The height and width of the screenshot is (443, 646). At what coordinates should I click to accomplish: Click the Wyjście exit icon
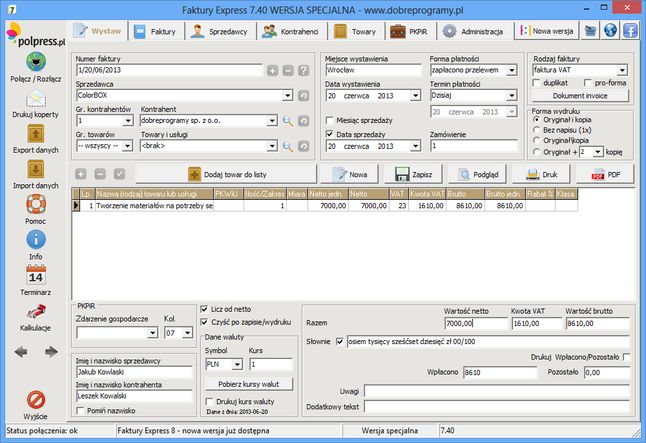pos(36,400)
